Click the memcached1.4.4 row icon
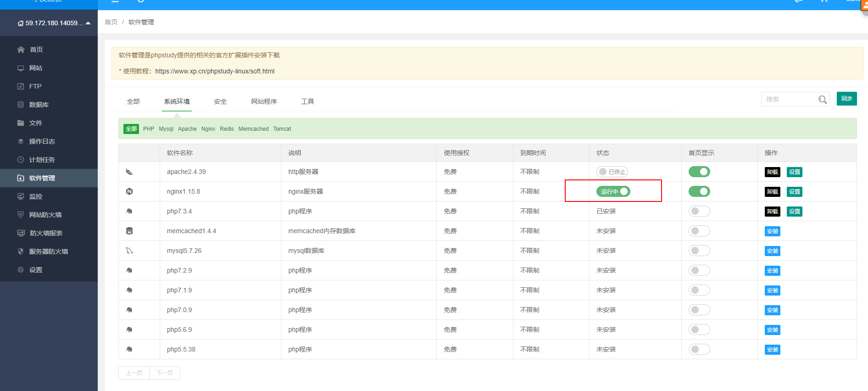Viewport: 868px width, 391px height. (x=129, y=231)
